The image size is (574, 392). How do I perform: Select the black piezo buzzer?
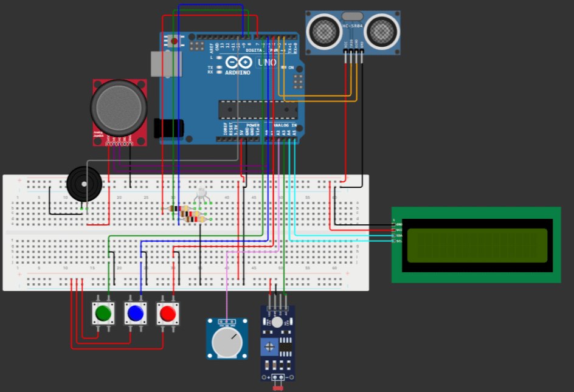84,184
